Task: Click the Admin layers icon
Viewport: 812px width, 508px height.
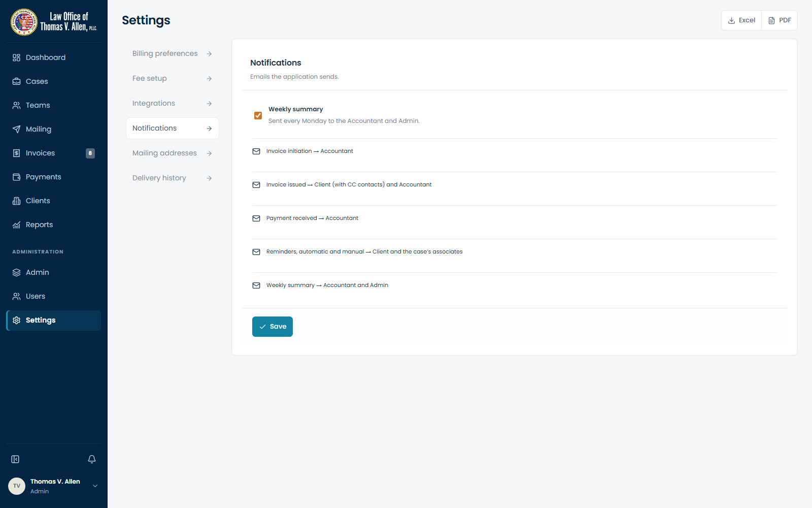Action: click(x=16, y=272)
